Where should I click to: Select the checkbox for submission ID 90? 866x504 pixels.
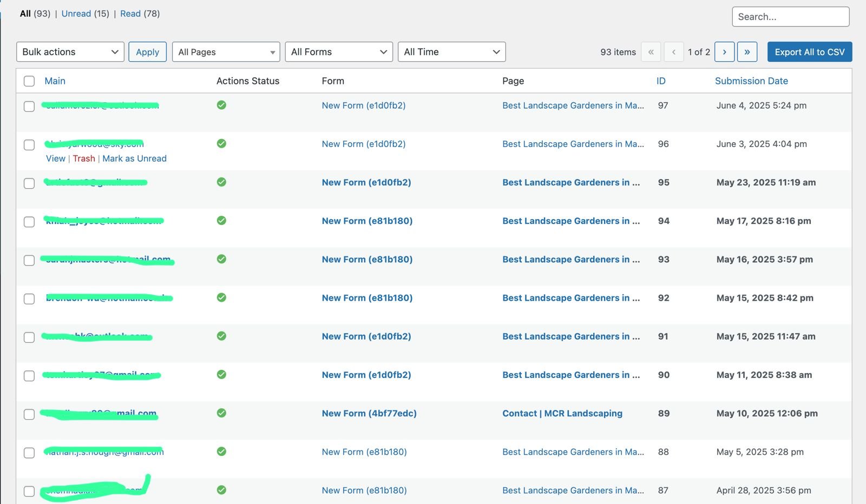(x=29, y=376)
